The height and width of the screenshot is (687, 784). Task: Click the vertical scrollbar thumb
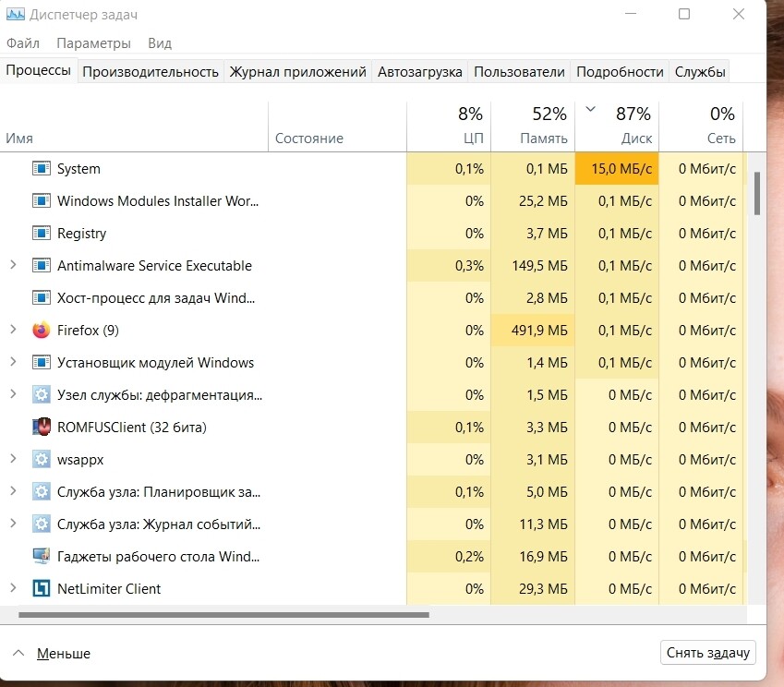(757, 194)
